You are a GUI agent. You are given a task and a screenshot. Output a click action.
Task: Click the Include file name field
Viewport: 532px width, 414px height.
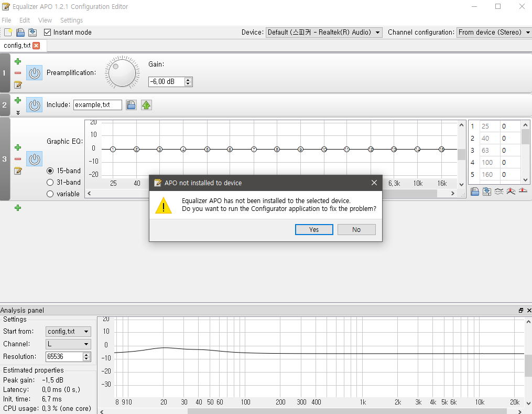click(x=97, y=105)
